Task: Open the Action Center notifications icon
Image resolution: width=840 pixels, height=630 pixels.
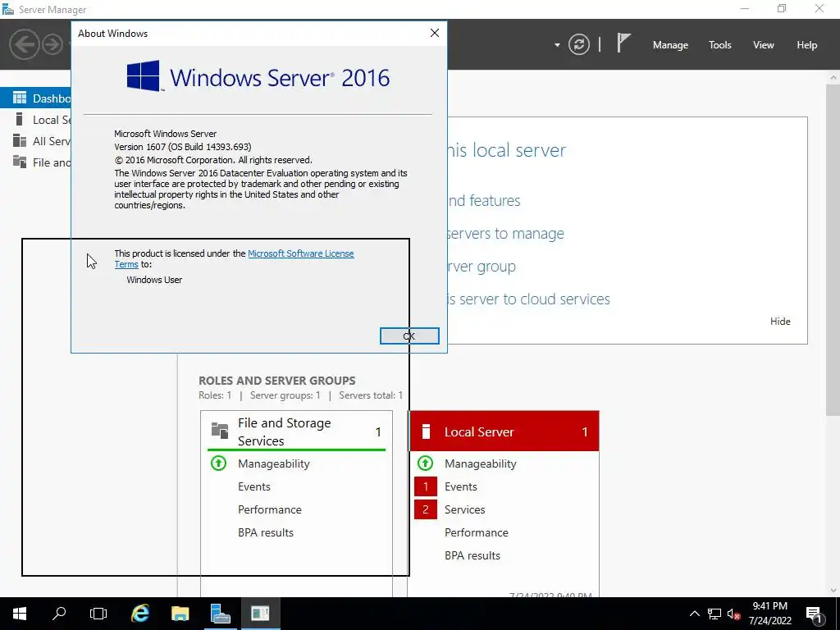Action: pos(815,614)
